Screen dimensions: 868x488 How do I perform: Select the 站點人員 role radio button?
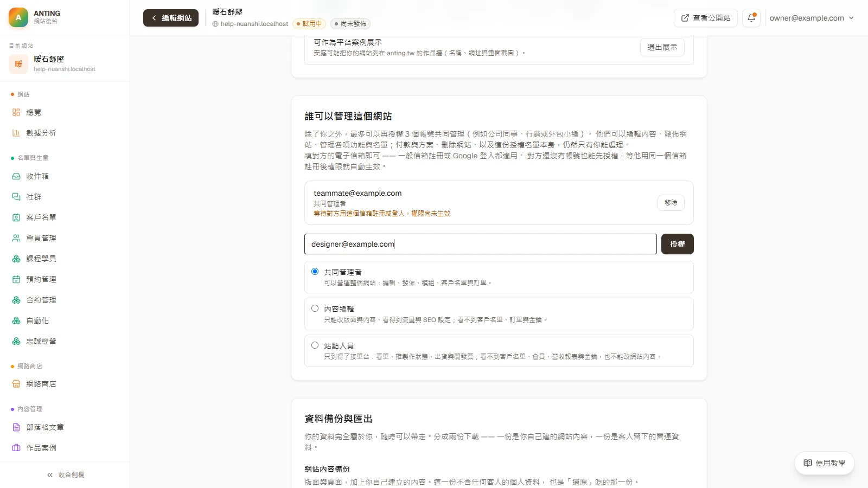point(315,345)
